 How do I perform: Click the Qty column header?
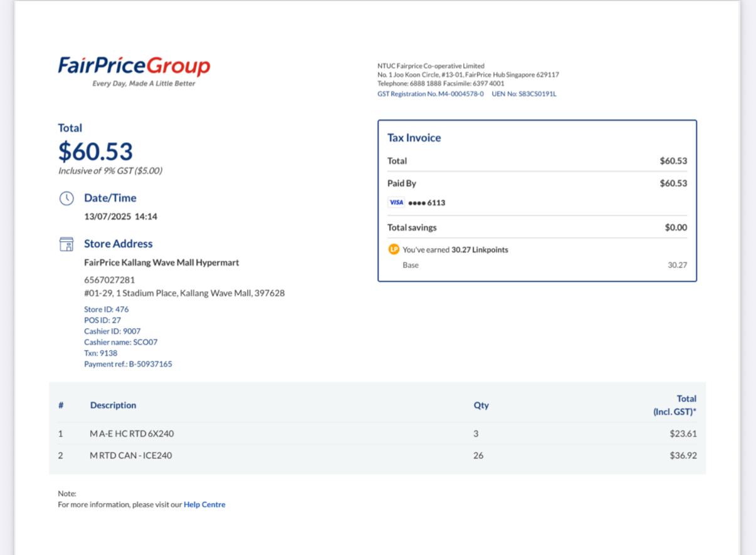pos(481,405)
